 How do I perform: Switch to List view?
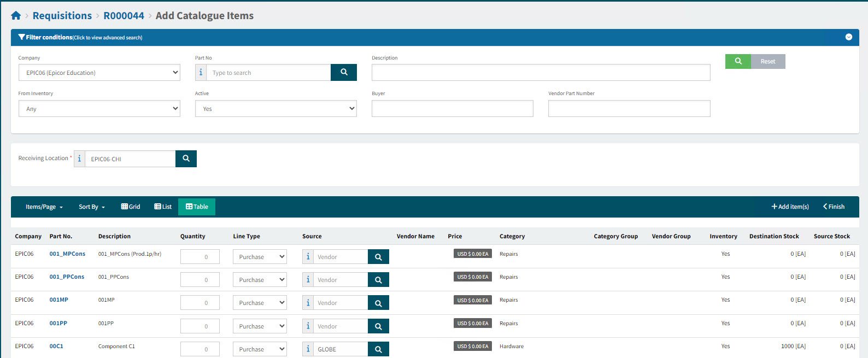coord(163,207)
